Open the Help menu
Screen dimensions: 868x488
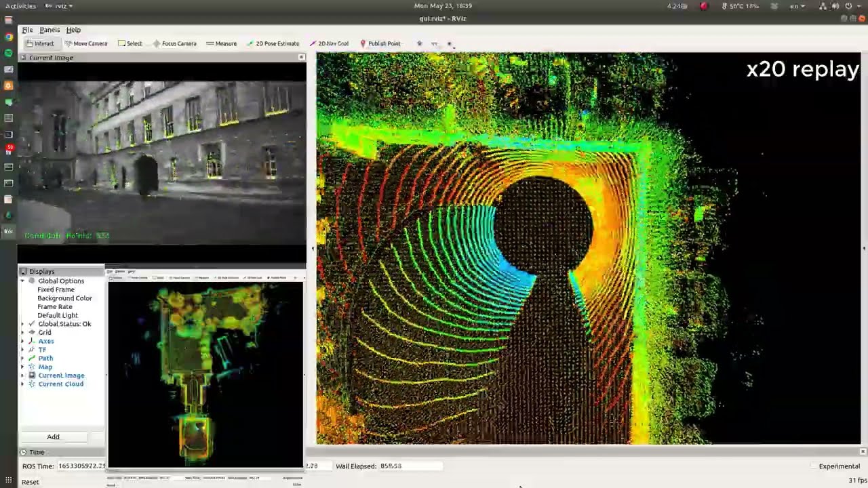pyautogui.click(x=73, y=30)
